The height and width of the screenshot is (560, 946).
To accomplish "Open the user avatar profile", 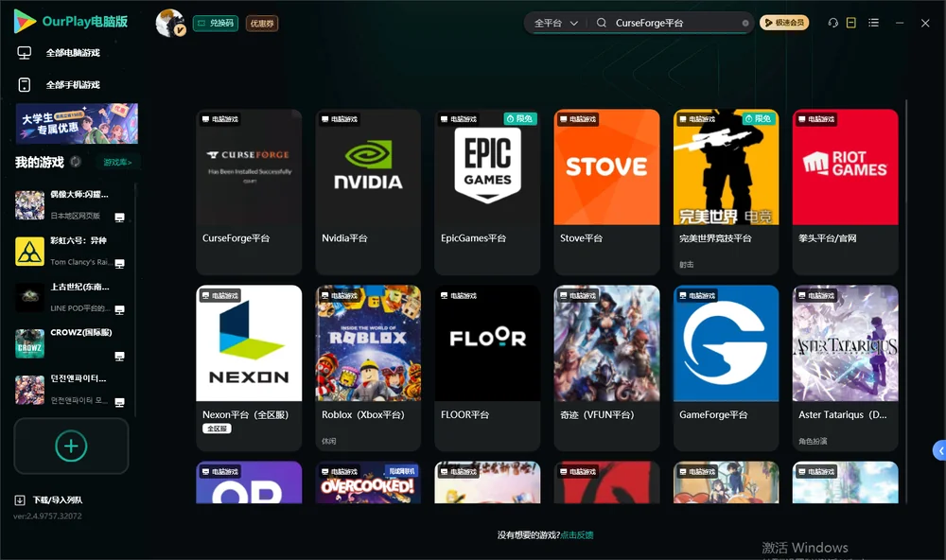I will point(170,23).
